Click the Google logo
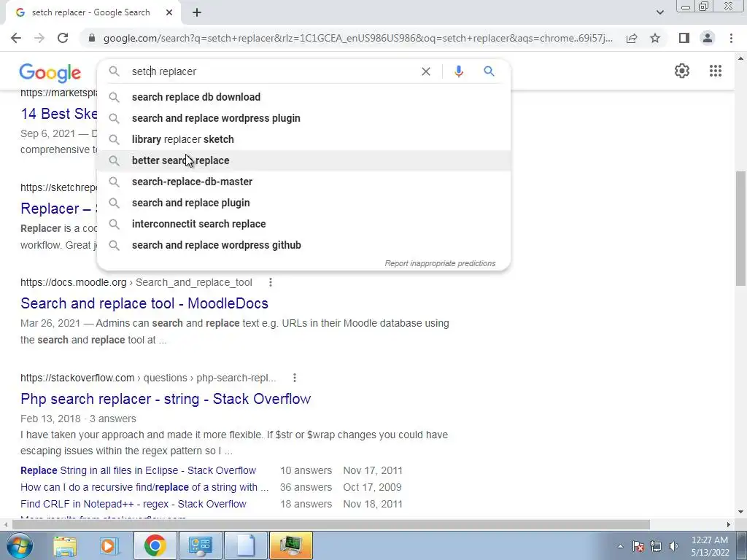The image size is (747, 560). [50, 73]
